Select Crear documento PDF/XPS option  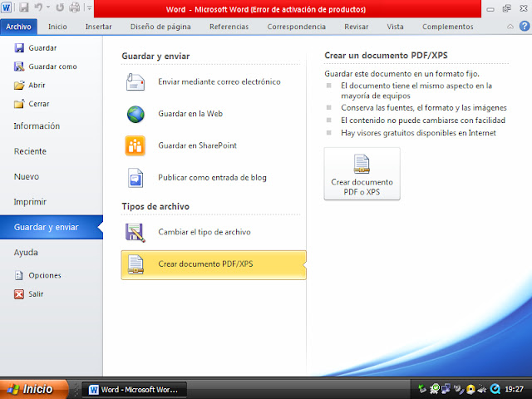[x=214, y=265]
